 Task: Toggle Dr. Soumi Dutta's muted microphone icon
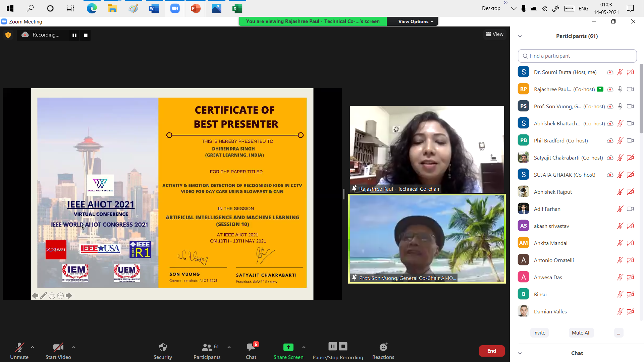click(620, 72)
